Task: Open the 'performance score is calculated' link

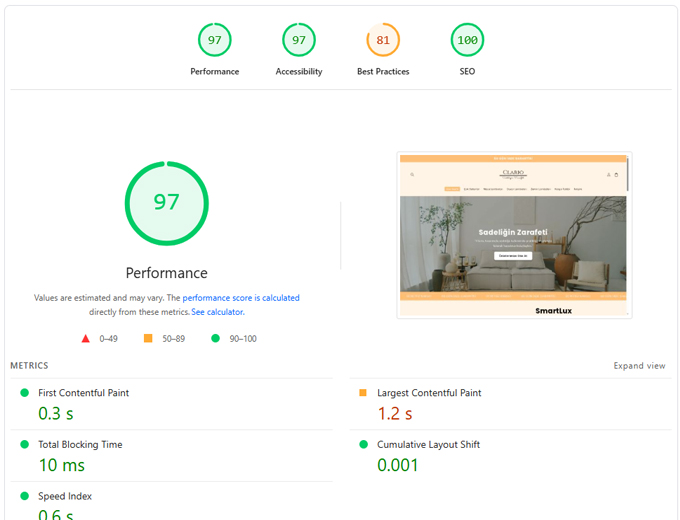Action: [241, 298]
